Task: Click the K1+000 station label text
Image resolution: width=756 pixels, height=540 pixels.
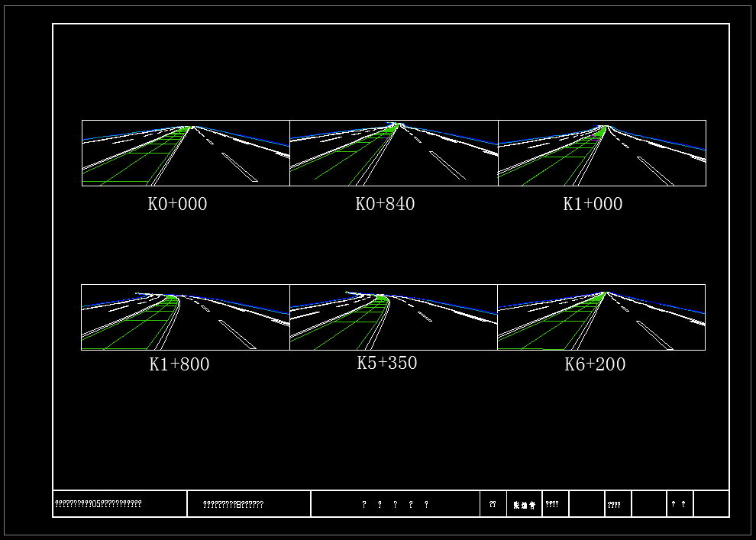Action: tap(593, 204)
